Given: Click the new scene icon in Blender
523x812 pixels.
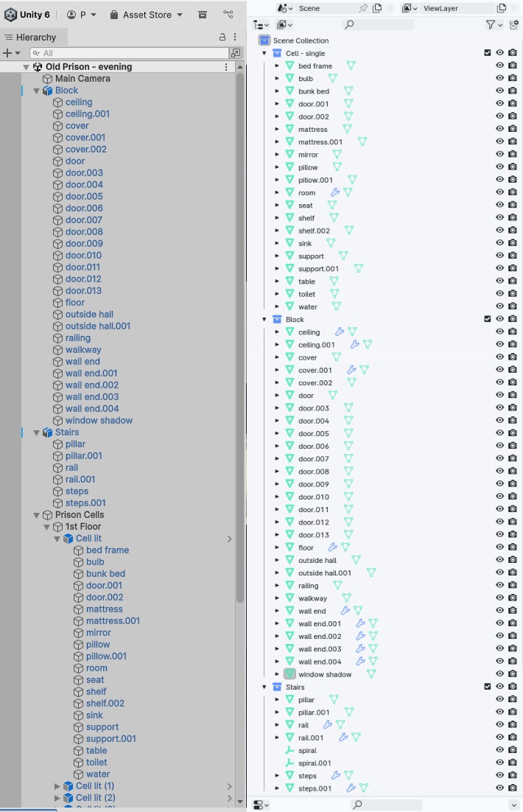Looking at the screenshot, I should coord(377,8).
